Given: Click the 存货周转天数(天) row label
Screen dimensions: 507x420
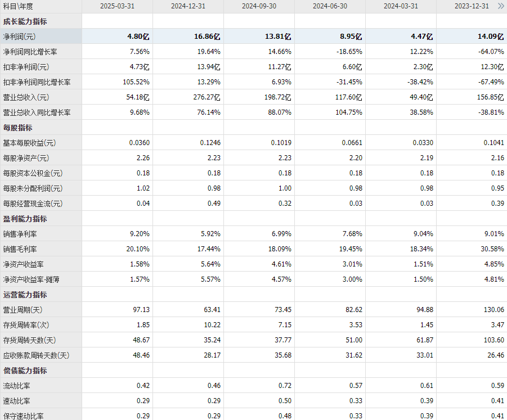Looking at the screenshot, I should coord(29,340).
